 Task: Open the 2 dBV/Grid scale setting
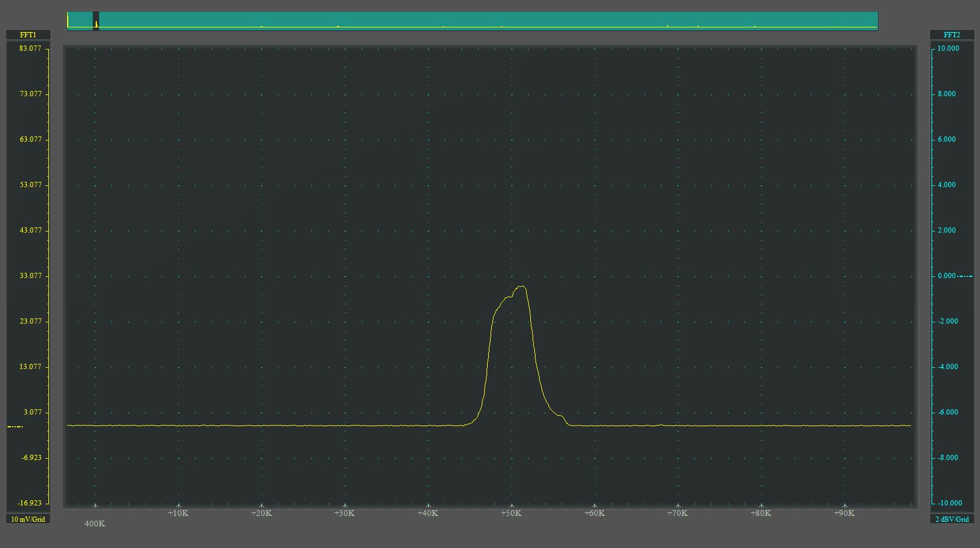click(952, 519)
